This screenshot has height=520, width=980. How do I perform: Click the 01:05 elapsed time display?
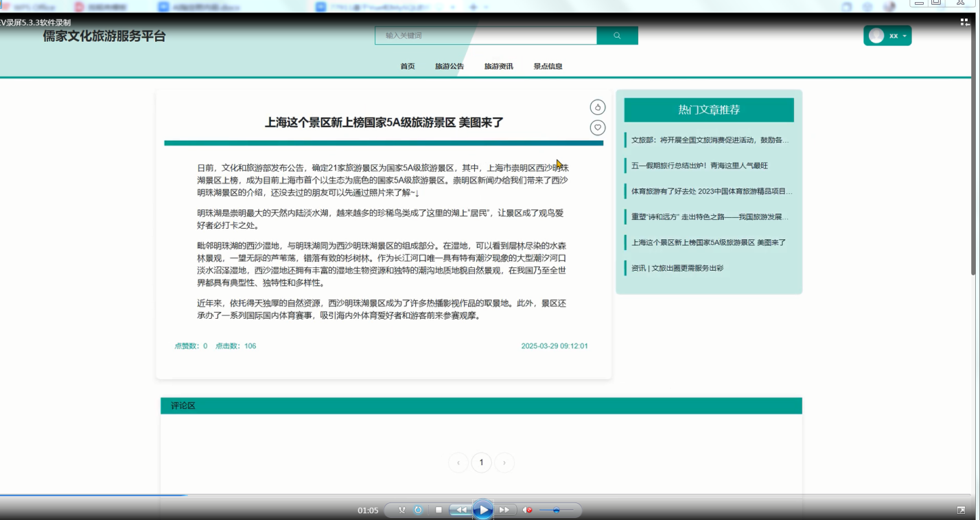368,510
